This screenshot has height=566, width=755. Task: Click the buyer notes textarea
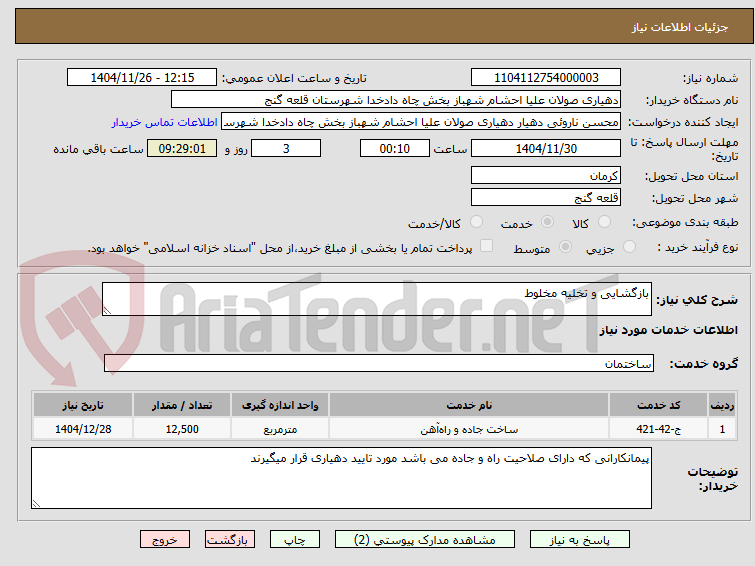(341, 478)
